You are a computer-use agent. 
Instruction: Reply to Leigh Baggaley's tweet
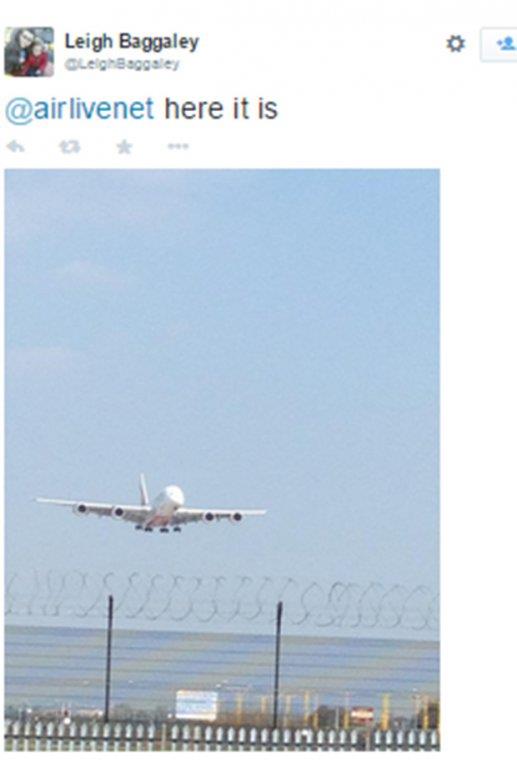16,146
